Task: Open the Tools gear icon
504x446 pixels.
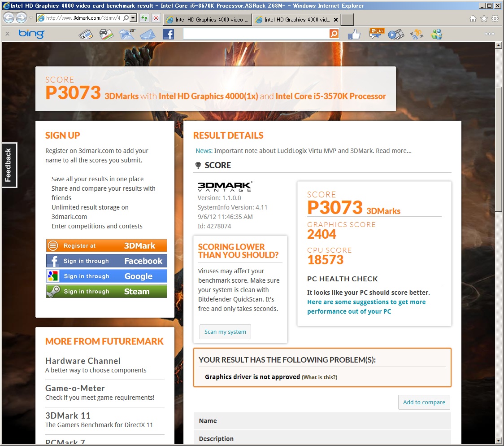Action: [495, 19]
